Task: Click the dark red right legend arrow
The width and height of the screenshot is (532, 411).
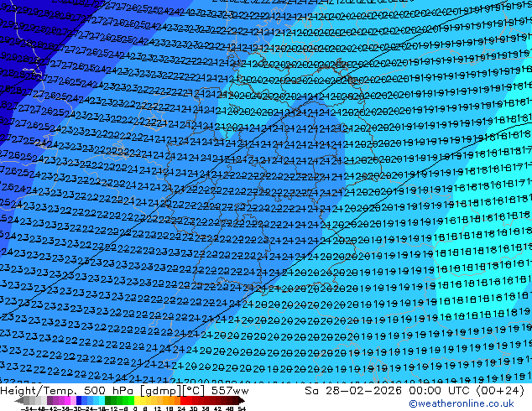Action: [x=242, y=400]
